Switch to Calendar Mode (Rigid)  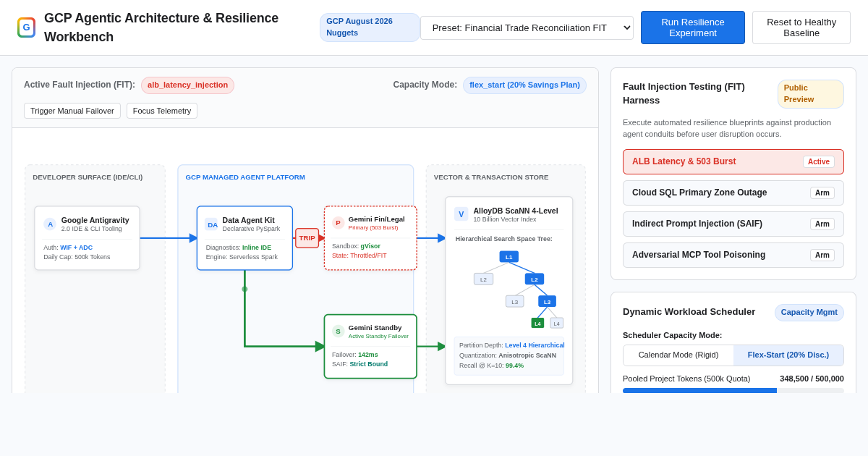(678, 355)
